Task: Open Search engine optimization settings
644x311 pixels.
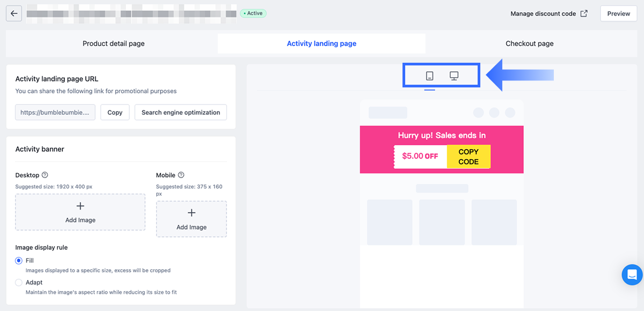Action: 181,113
